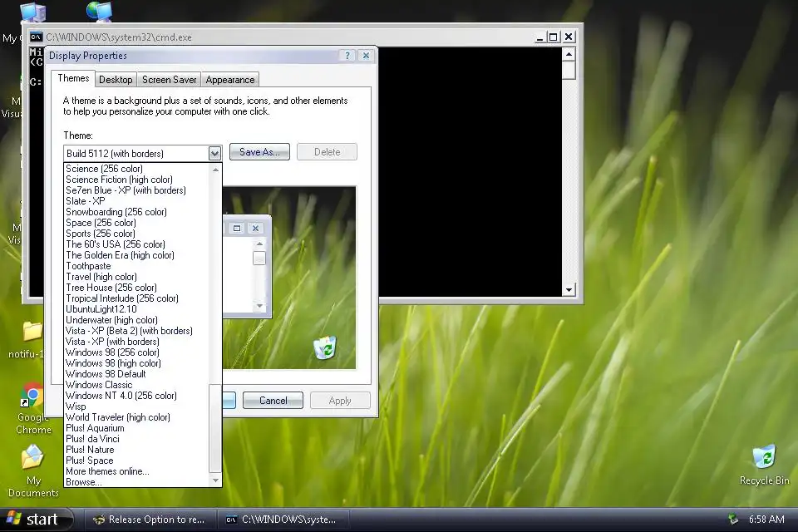Image resolution: width=798 pixels, height=532 pixels.
Task: Choose Plus! da Vinci theme
Action: [x=136, y=439]
